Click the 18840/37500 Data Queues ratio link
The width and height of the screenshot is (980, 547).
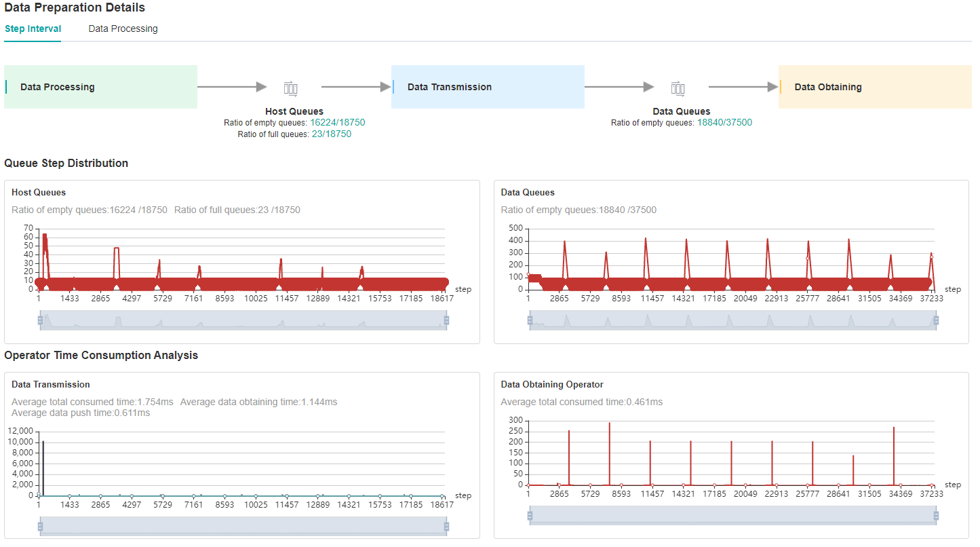click(x=724, y=123)
